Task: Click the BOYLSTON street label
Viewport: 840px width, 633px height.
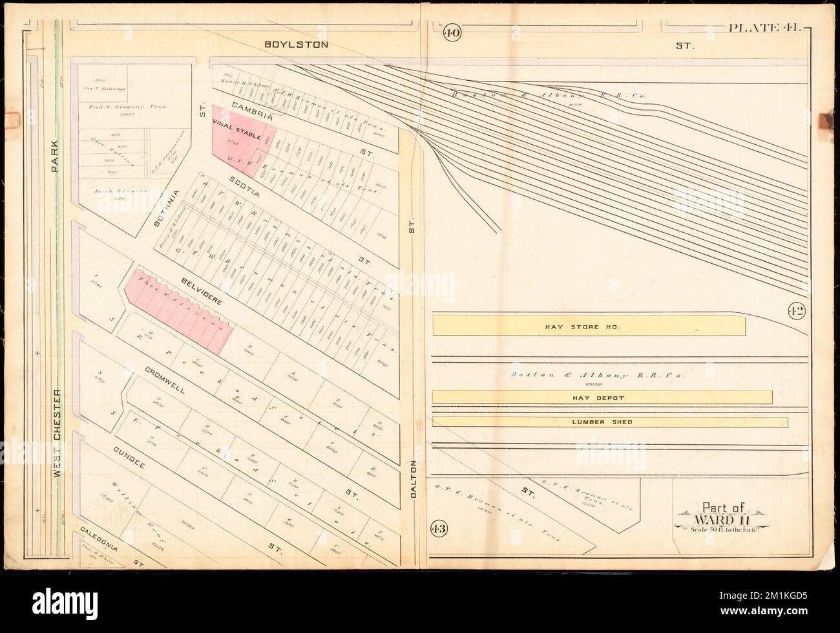Action: pyautogui.click(x=297, y=45)
